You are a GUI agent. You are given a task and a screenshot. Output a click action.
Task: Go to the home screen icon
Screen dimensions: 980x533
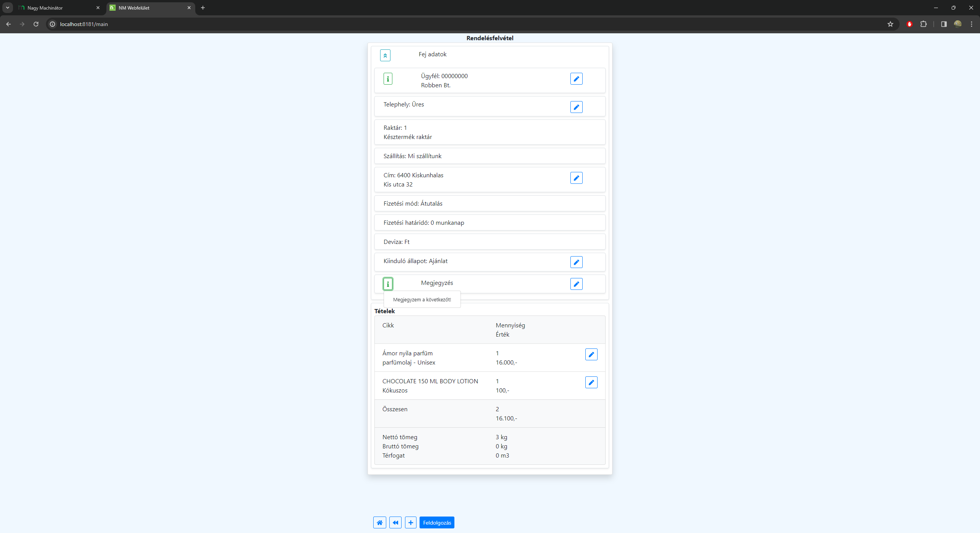click(x=379, y=523)
